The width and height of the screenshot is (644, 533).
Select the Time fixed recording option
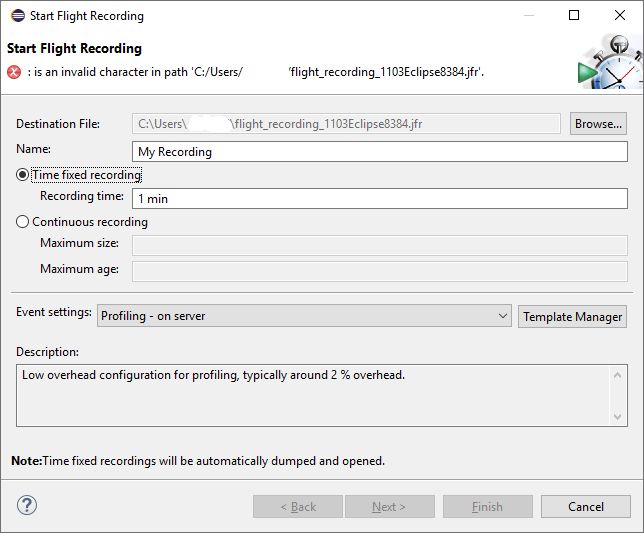23,175
